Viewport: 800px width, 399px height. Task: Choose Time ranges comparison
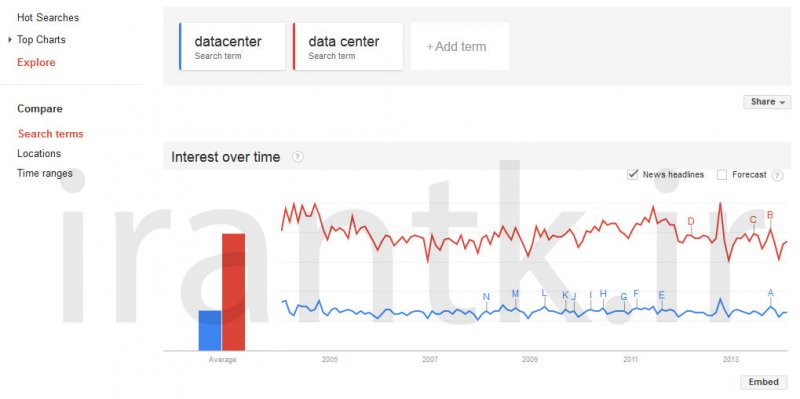pos(45,173)
